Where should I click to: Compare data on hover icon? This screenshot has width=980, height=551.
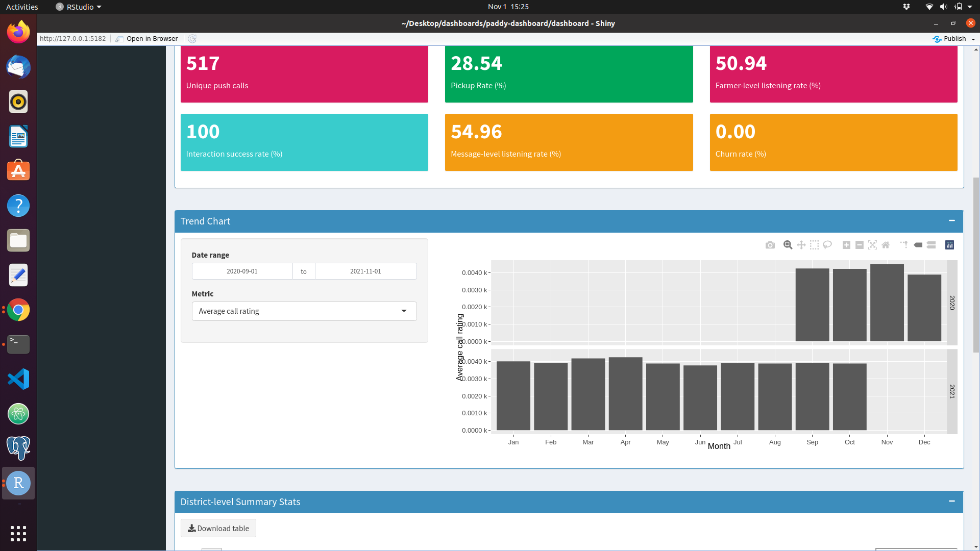click(x=931, y=245)
